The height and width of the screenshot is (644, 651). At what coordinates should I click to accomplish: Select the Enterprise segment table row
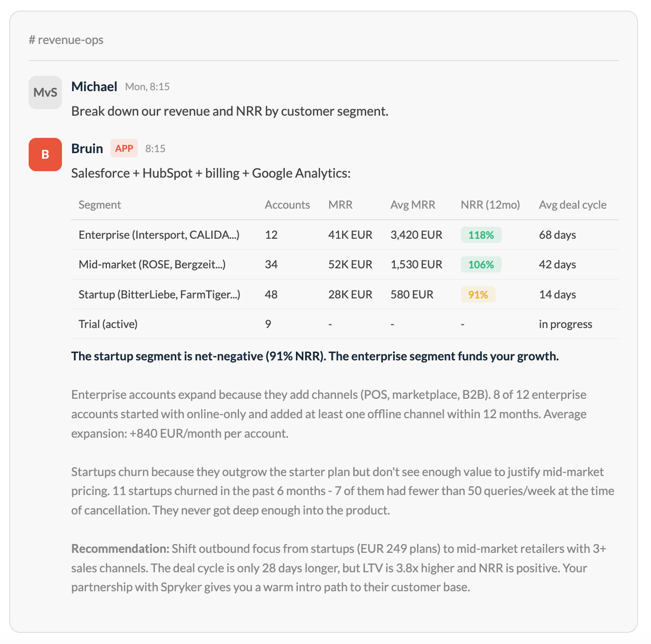pos(324,235)
